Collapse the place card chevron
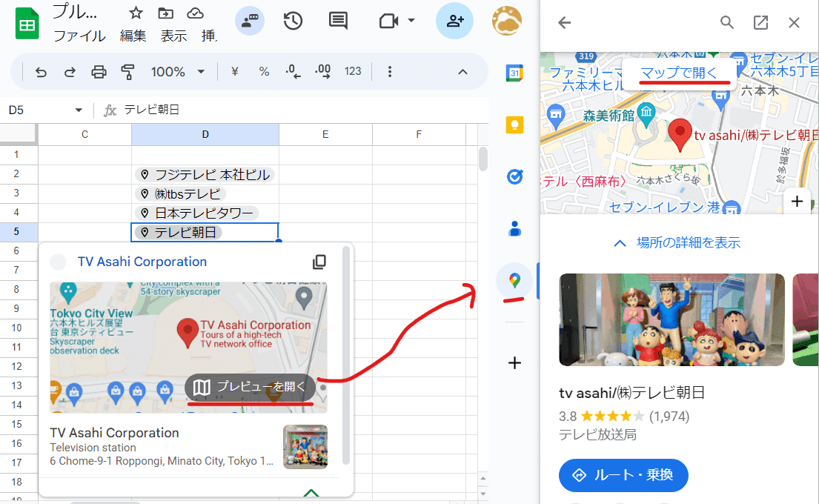819x504 pixels. [x=311, y=492]
